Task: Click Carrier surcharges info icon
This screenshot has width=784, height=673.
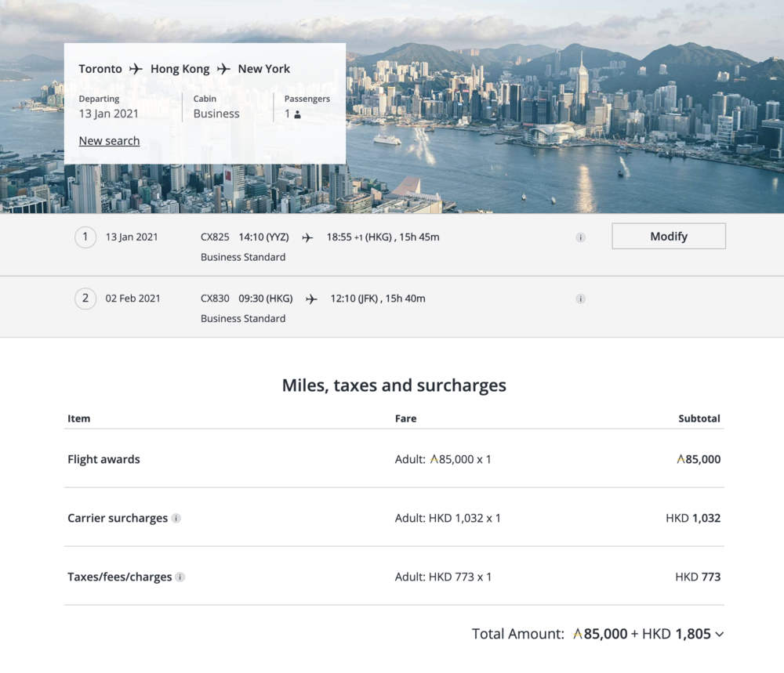Action: (176, 519)
